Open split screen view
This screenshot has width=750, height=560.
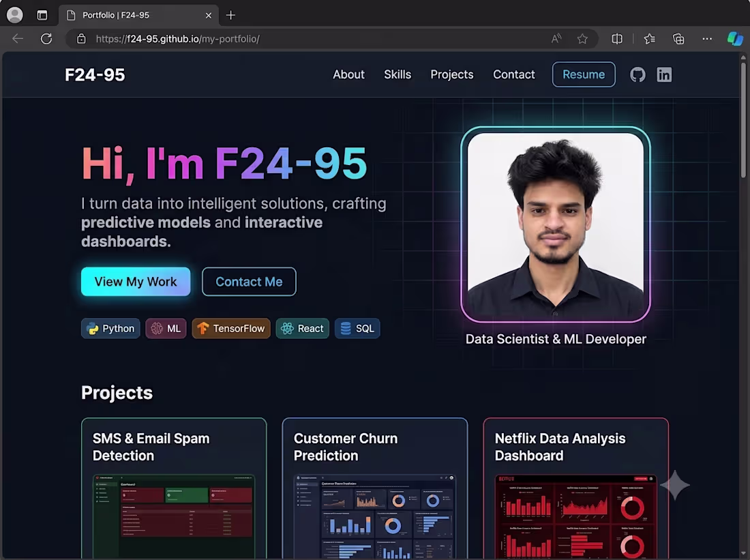pos(617,39)
